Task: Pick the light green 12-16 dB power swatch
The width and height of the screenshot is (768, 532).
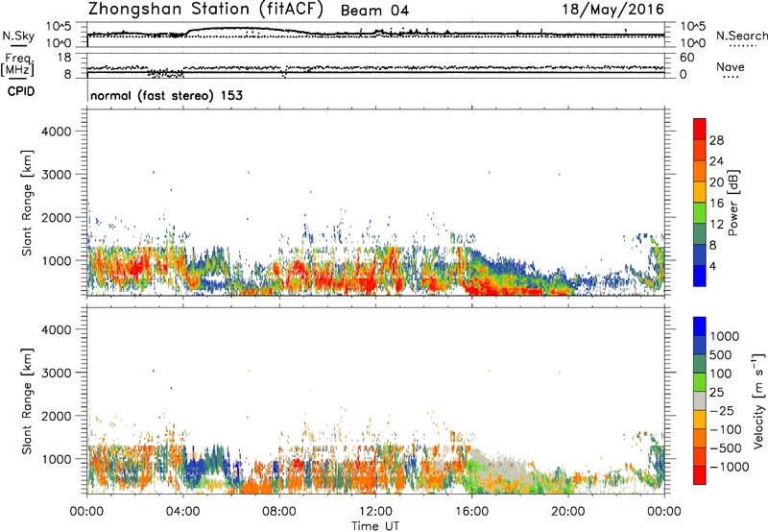Action: coord(700,213)
